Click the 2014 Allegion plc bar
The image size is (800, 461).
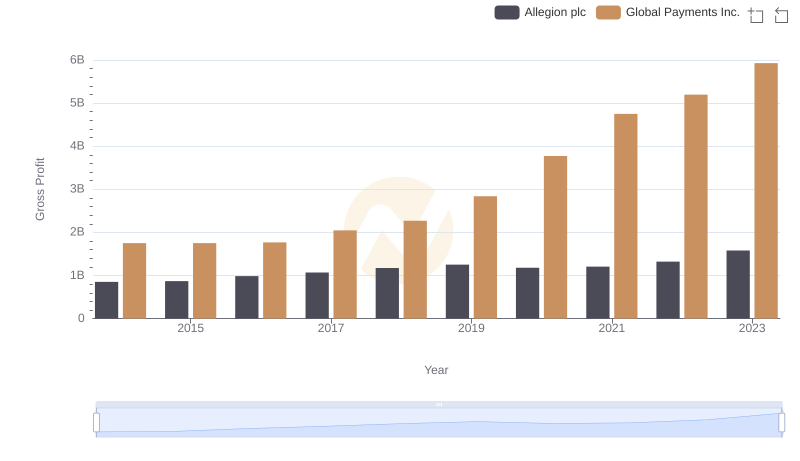tap(106, 300)
